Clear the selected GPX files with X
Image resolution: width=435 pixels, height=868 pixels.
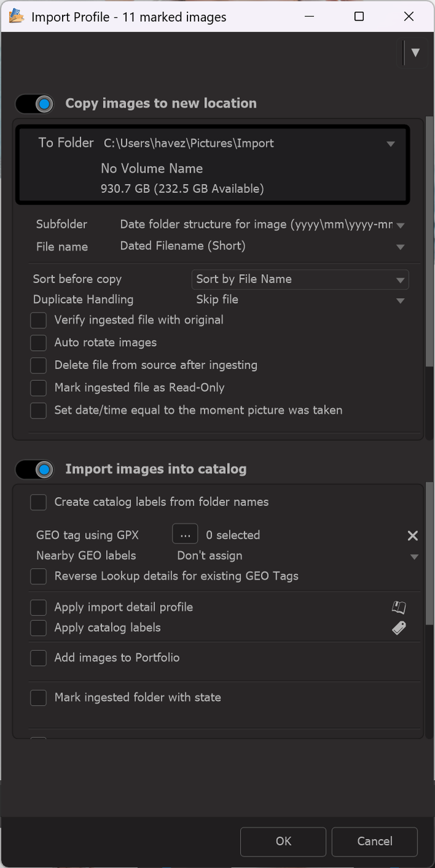[413, 536]
